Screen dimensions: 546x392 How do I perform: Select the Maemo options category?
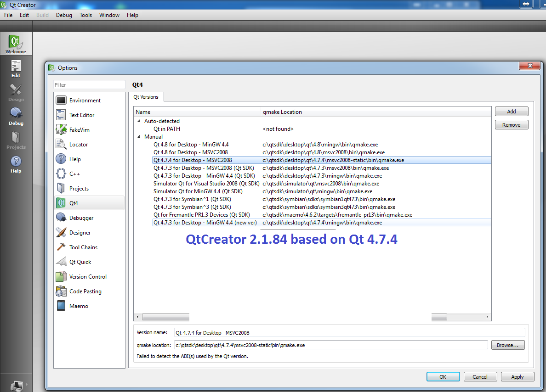click(x=79, y=306)
